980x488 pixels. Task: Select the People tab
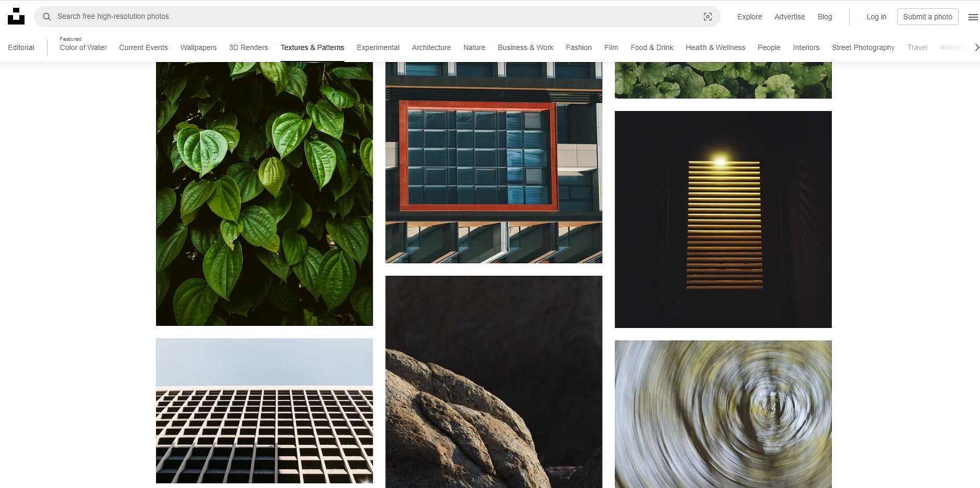(769, 47)
